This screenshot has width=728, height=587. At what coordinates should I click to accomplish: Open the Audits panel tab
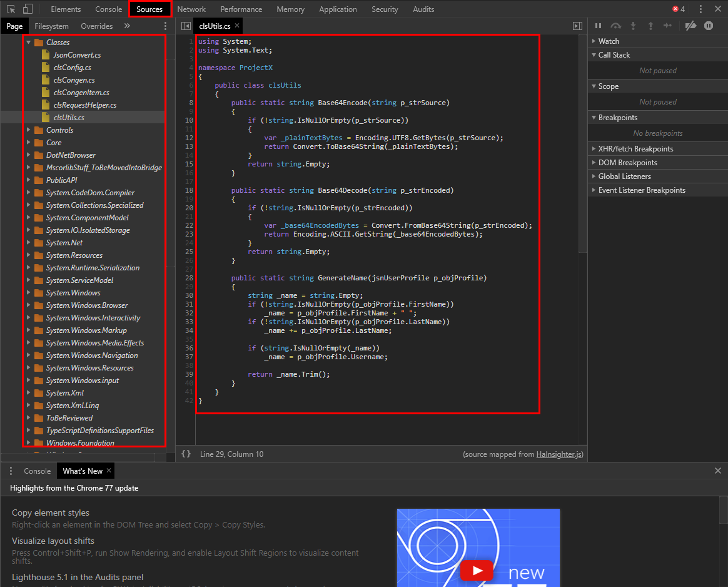[x=423, y=9]
